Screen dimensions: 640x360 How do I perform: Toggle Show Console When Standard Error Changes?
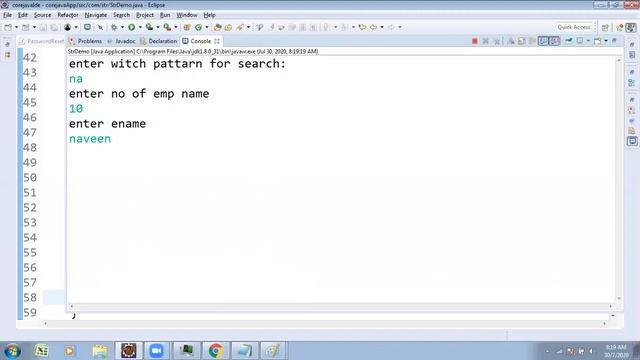pyautogui.click(x=554, y=41)
